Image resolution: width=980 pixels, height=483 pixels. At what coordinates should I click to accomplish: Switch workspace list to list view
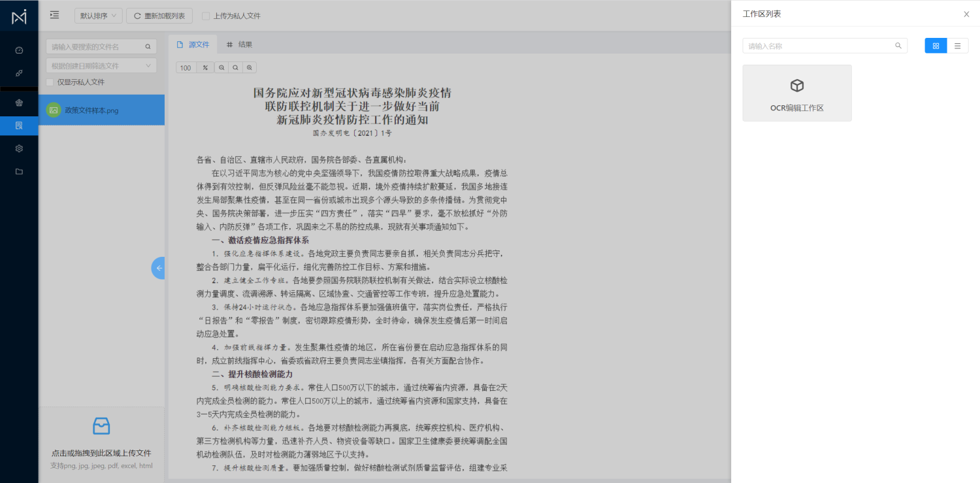[957, 46]
